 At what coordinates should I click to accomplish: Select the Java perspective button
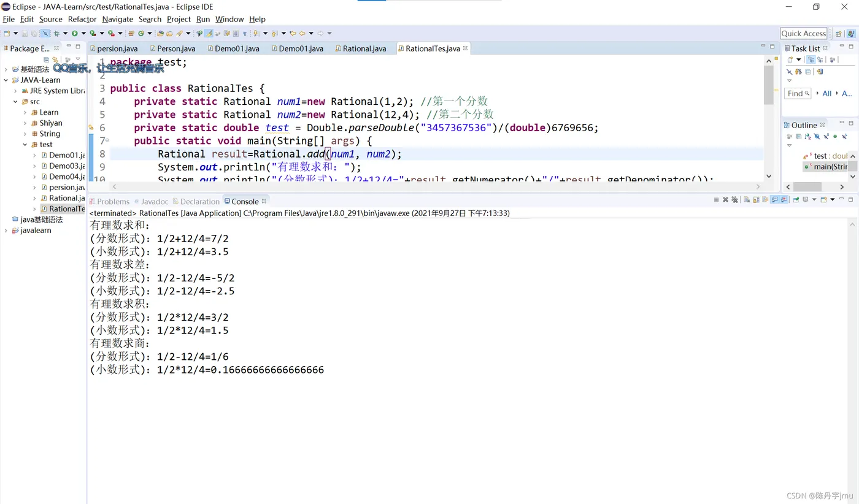click(x=850, y=34)
